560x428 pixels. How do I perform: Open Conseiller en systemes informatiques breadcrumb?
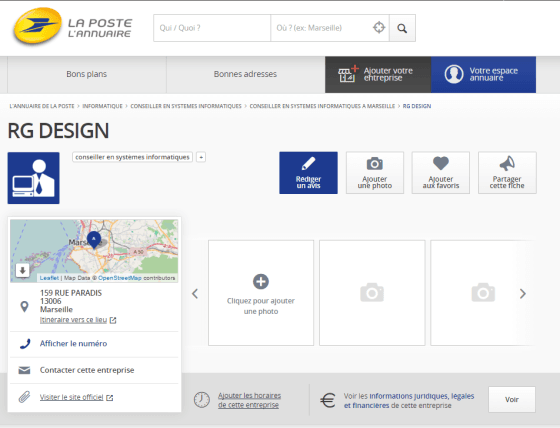pos(186,106)
